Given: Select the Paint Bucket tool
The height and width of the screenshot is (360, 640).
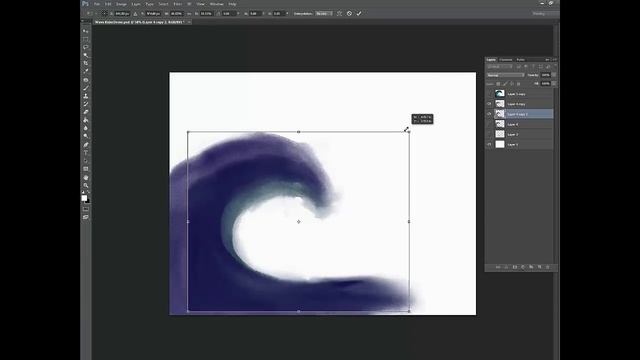Looking at the screenshot, I should coord(86,120).
